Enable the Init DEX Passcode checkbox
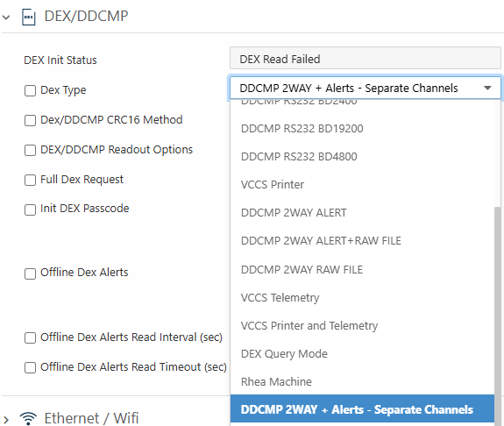This screenshot has height=426, width=504. [x=30, y=209]
